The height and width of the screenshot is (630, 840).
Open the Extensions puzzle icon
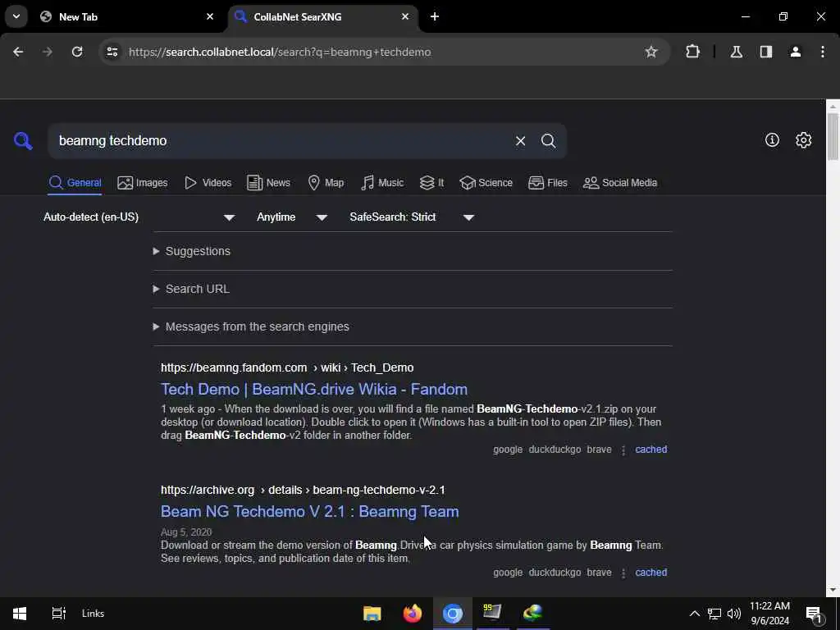[x=692, y=52]
